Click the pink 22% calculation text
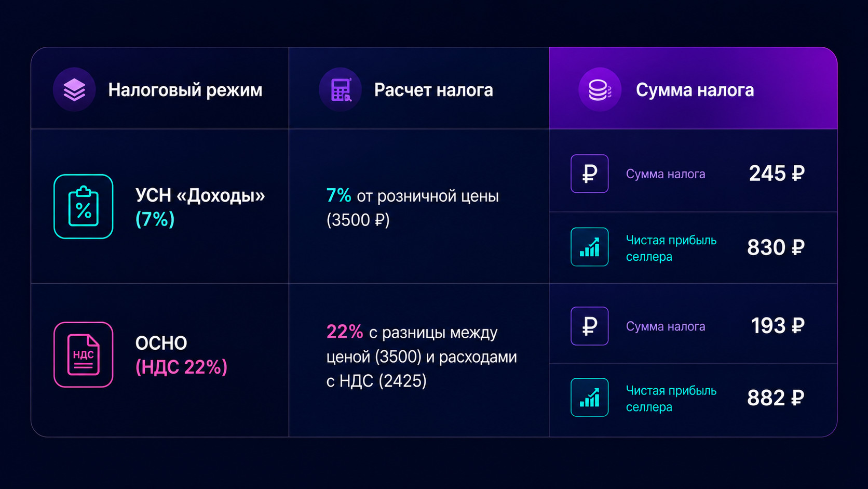This screenshot has width=868, height=489. 345,332
